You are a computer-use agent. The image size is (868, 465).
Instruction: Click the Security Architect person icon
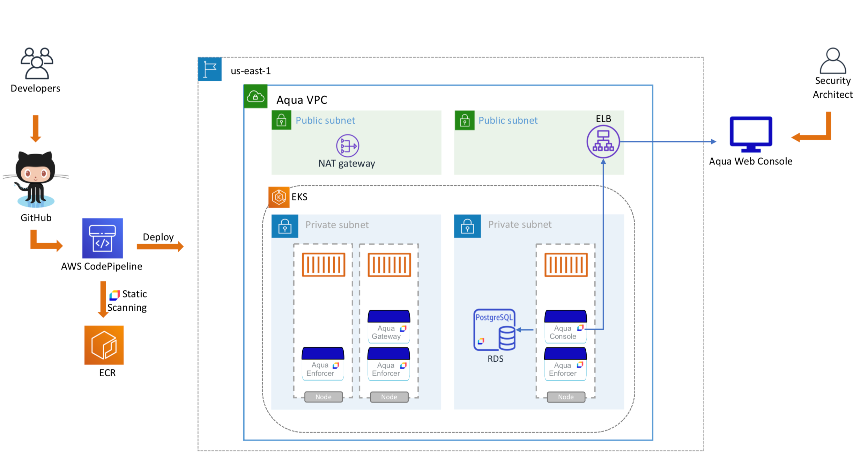pos(833,60)
